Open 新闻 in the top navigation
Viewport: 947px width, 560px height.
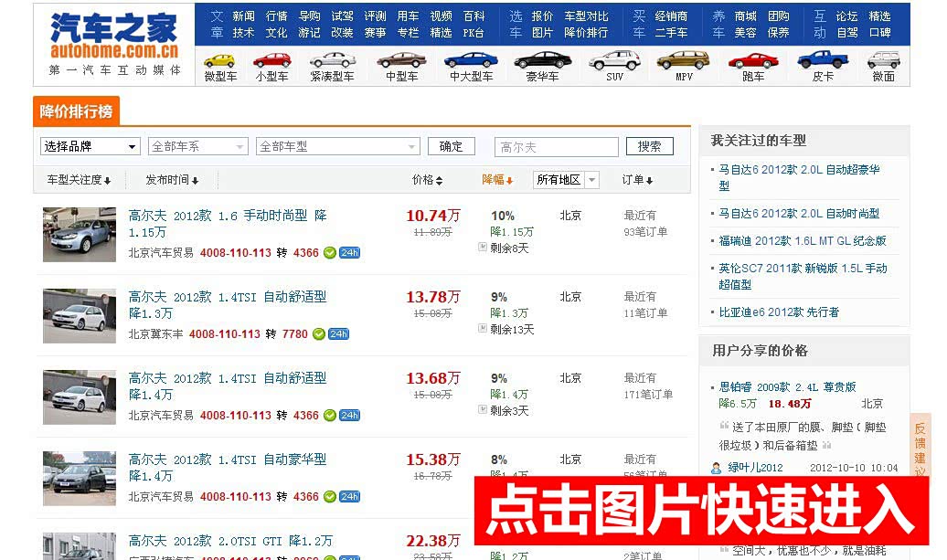[243, 16]
